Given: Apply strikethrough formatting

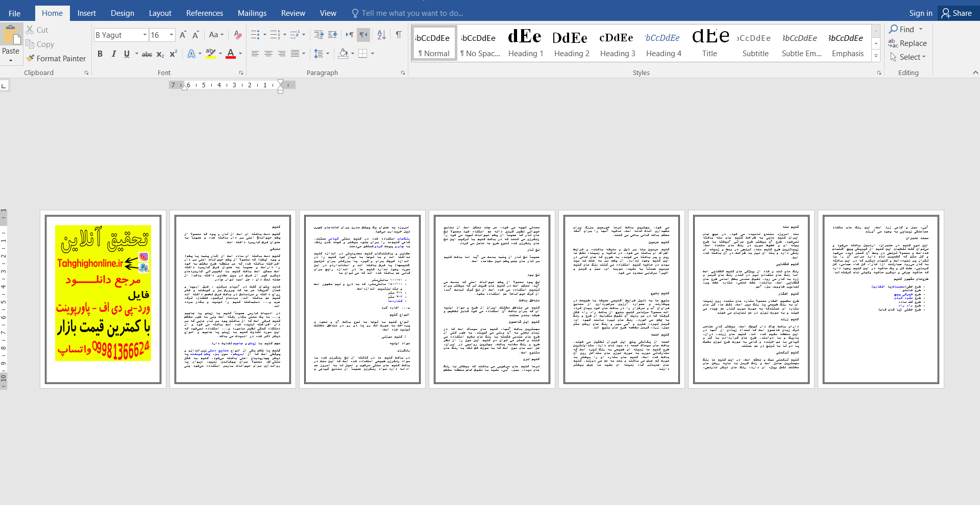Looking at the screenshot, I should pyautogui.click(x=147, y=54).
